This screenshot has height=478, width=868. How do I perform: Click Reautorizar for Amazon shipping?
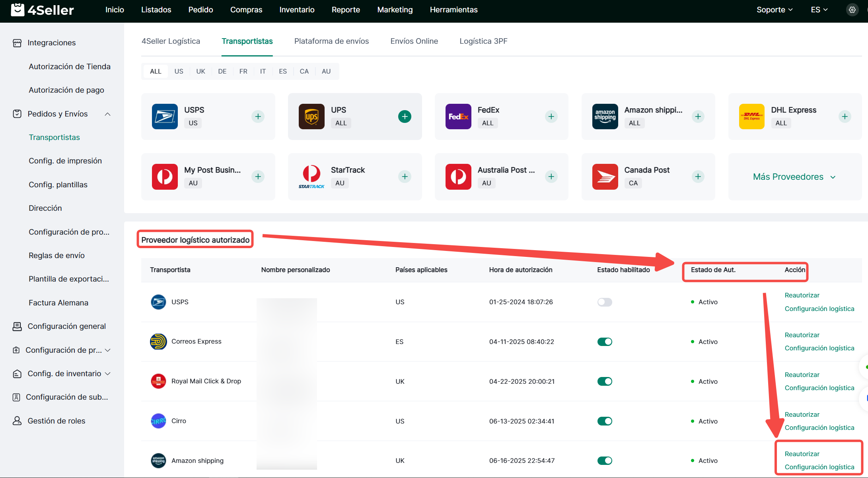click(802, 454)
